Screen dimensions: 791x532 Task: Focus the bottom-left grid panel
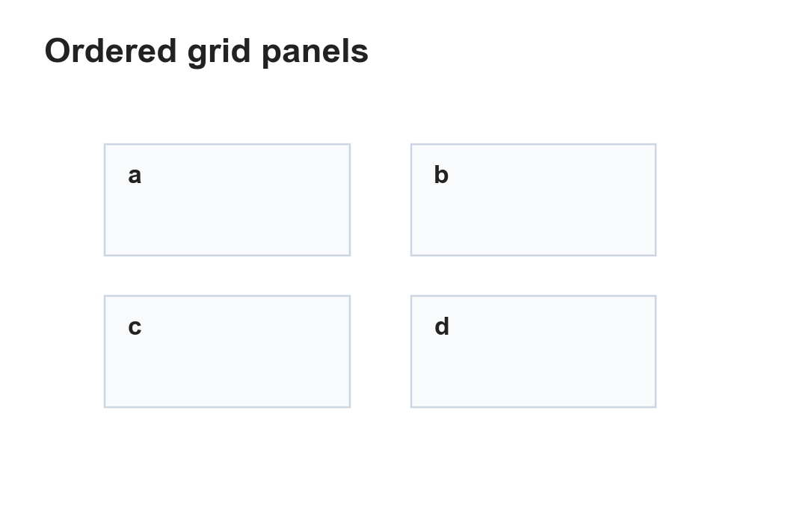tap(227, 351)
